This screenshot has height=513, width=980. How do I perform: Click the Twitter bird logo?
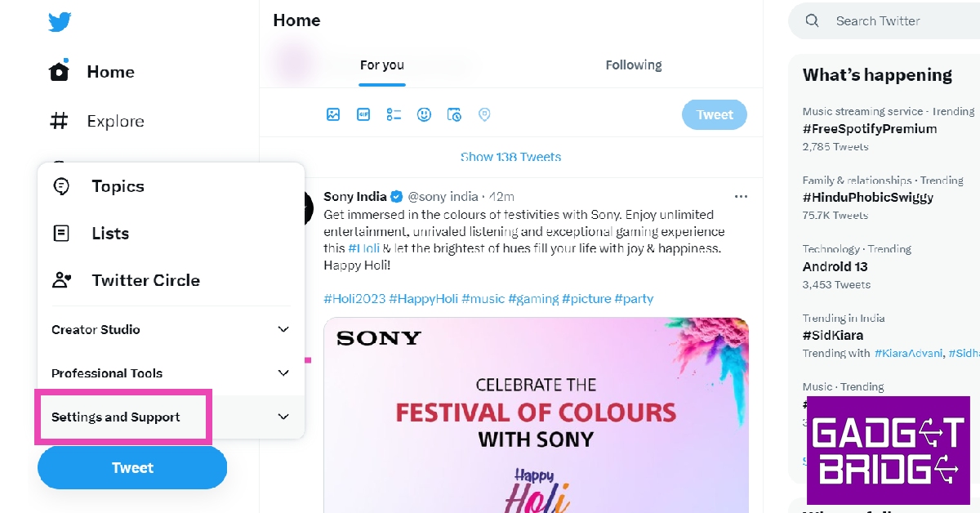pos(60,22)
